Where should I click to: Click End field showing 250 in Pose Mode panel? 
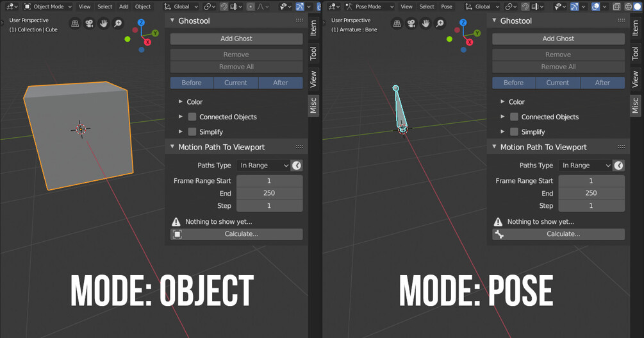click(x=591, y=193)
